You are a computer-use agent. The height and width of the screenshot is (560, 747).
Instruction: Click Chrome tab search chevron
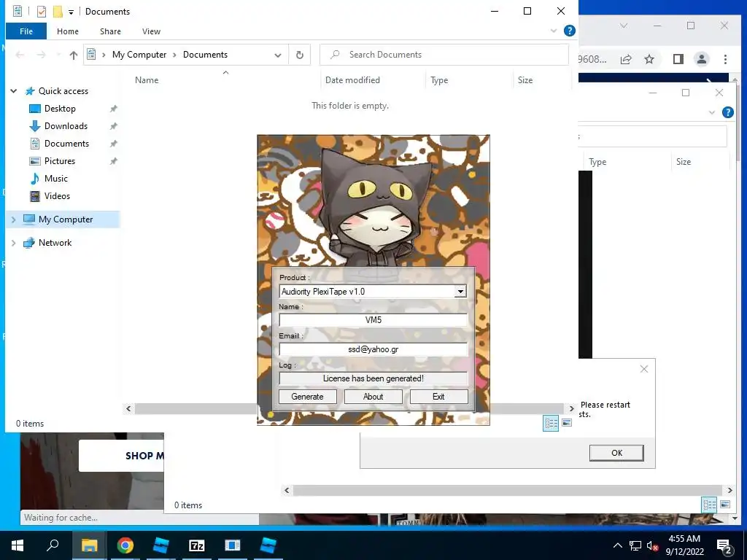624,26
